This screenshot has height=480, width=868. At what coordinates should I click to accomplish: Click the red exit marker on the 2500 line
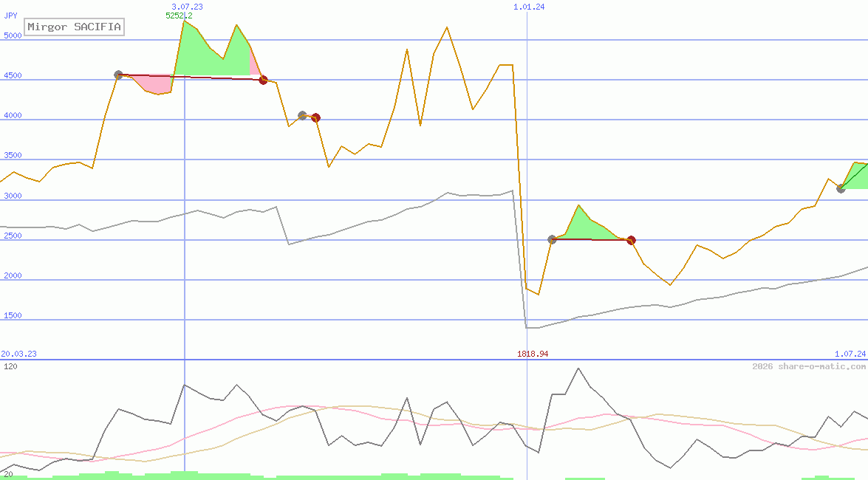[x=631, y=240]
